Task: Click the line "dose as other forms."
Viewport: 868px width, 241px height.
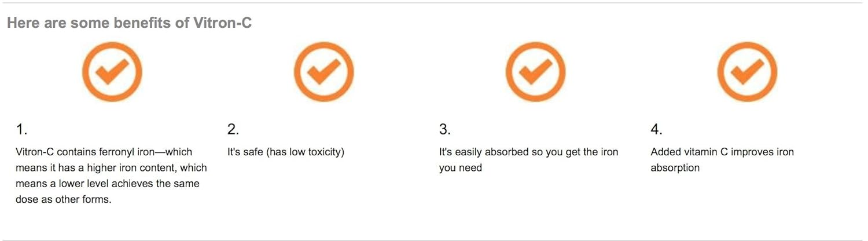Action: 63,200
